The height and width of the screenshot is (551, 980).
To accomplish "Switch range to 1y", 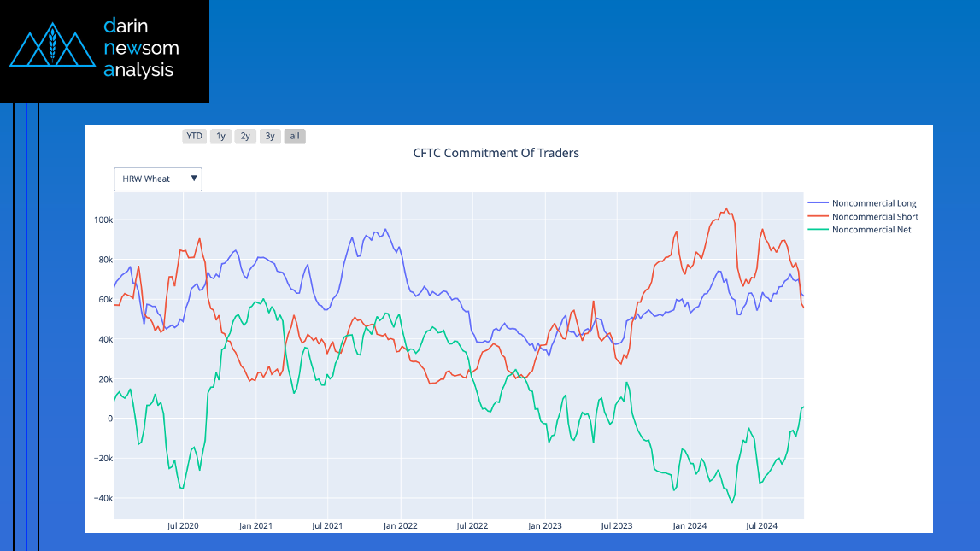I will [220, 136].
